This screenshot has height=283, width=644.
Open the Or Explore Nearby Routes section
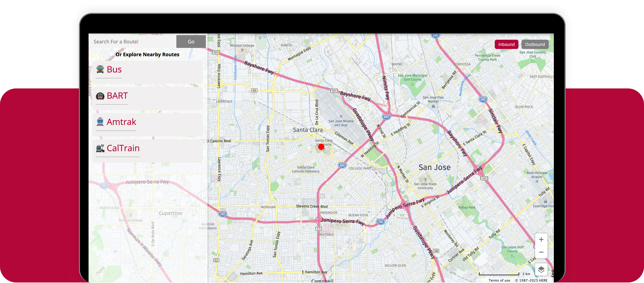pyautogui.click(x=147, y=54)
